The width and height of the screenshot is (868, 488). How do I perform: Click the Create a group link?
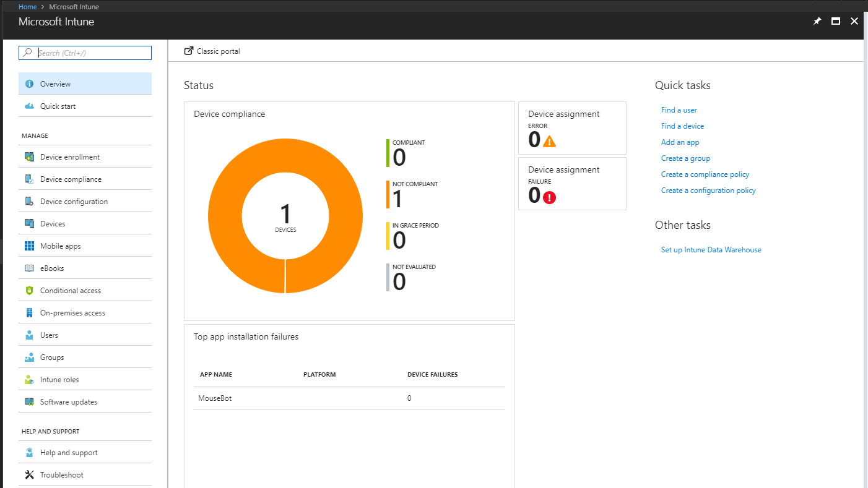coord(685,158)
